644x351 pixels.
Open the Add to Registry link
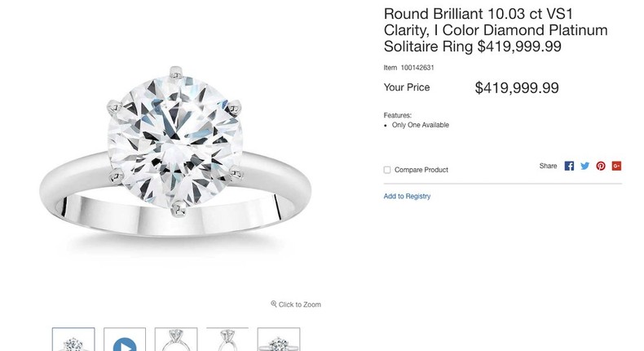(x=407, y=197)
